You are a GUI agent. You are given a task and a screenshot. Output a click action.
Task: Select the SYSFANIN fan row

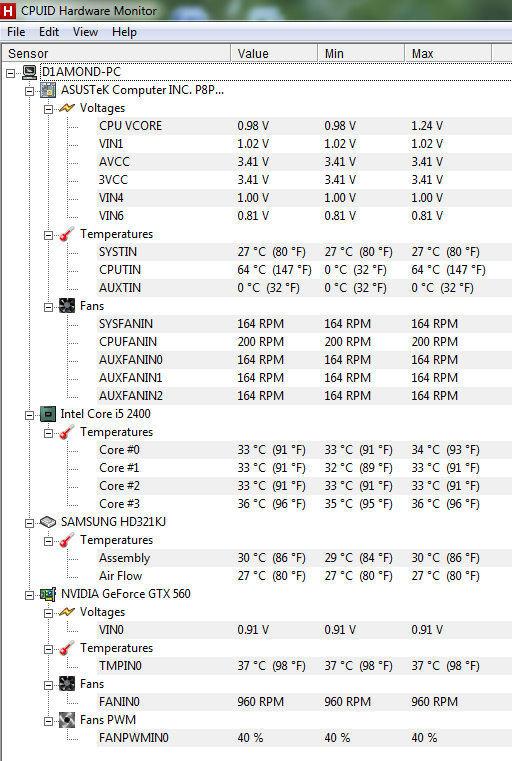click(x=304, y=324)
